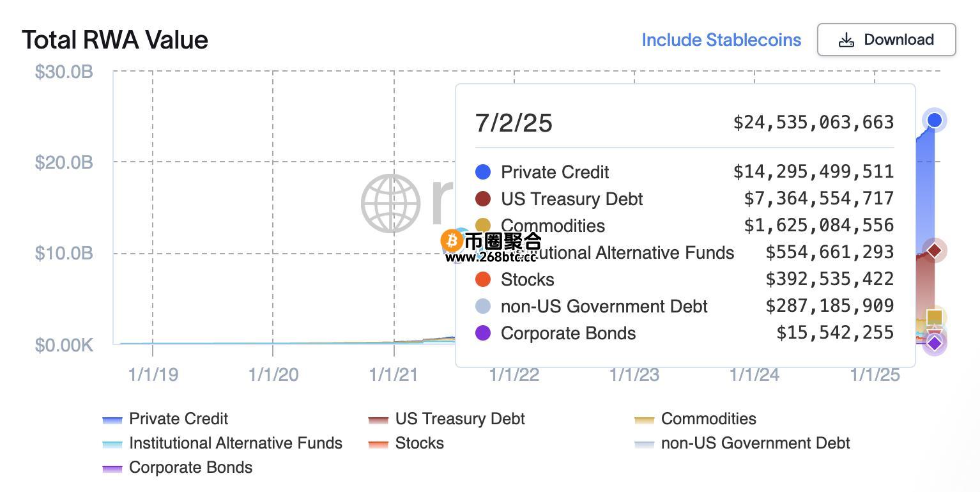Screen dimensions: 980x492
Task: Toggle non-US Government Debt legend entry
Action: [742, 443]
